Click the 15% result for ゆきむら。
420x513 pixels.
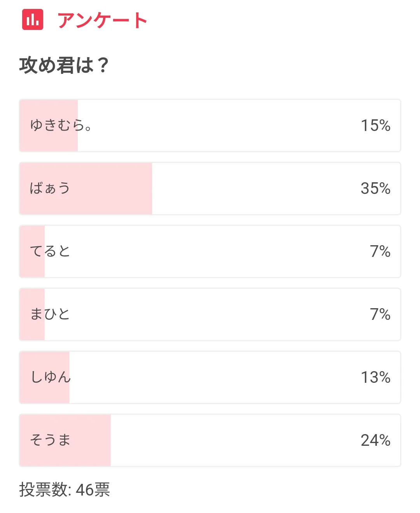click(376, 126)
